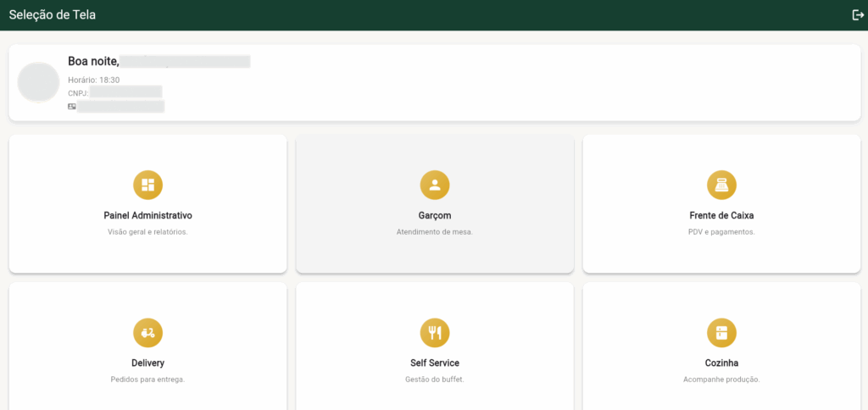
Task: Click the 'Horário: 18:30' text
Action: [x=93, y=80]
